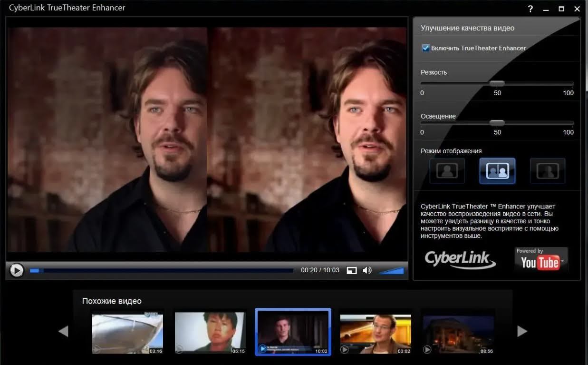Click the Освещение lighting slider handle

pos(497,123)
